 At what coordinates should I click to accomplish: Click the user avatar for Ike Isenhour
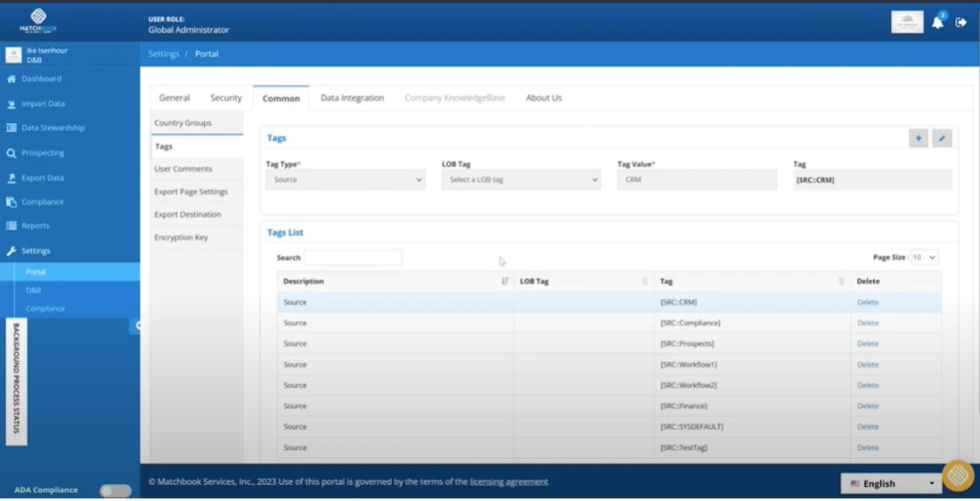(13, 55)
